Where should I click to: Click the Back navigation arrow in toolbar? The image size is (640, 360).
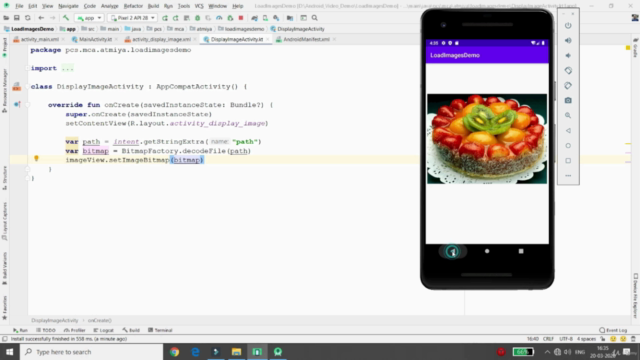(x=41, y=18)
